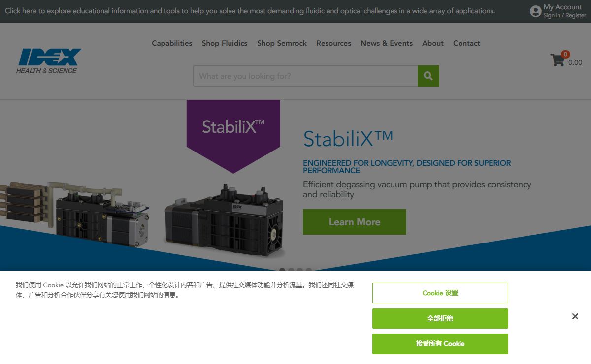
Task: Click 接受所有 Cookie to accept all
Action: point(440,344)
